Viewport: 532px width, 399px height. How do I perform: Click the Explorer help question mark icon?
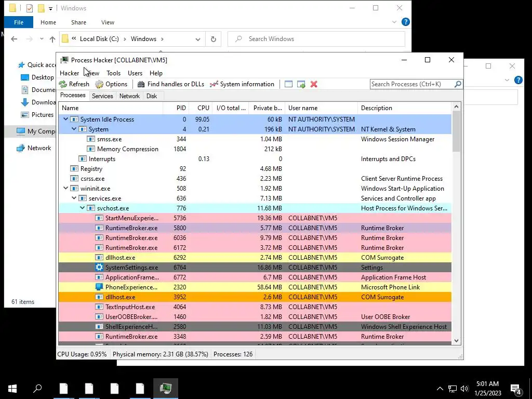tap(405, 22)
